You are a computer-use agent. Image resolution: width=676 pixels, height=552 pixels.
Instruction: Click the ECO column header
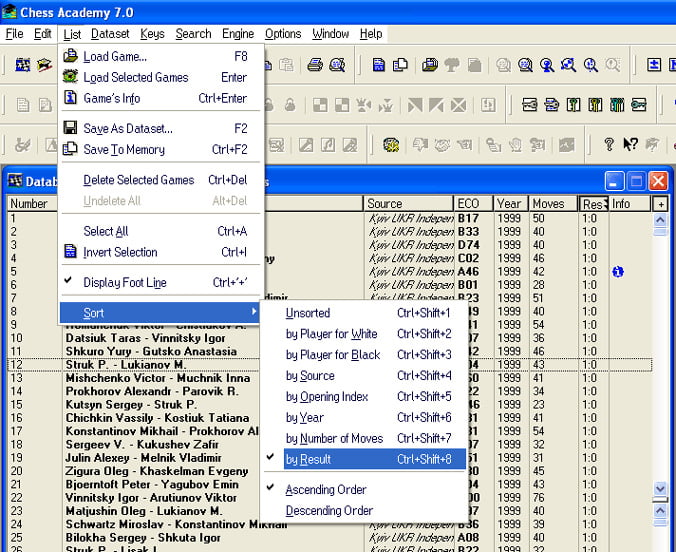[473, 204]
